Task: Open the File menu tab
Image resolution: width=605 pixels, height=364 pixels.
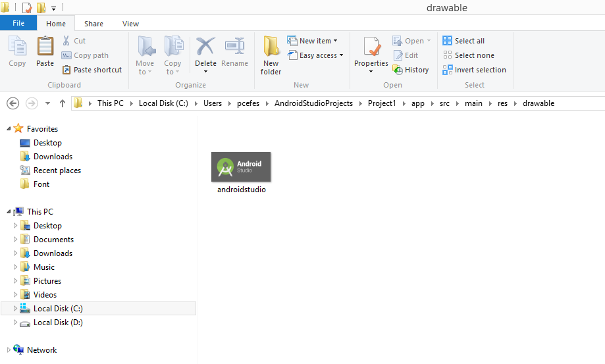Action: [x=18, y=23]
